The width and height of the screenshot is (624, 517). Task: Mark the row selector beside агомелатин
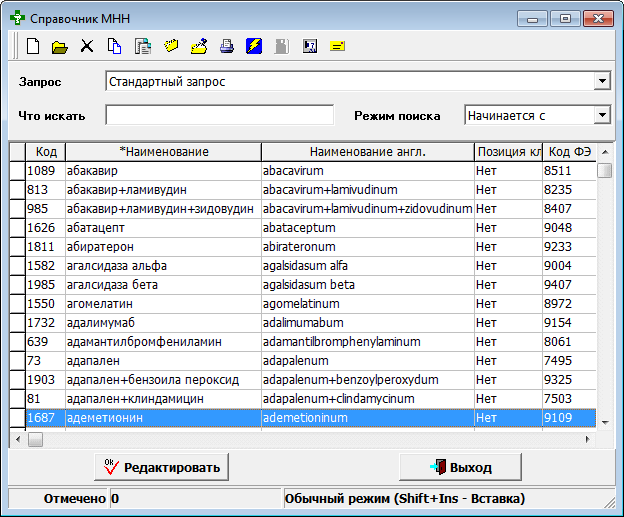tap(16, 304)
